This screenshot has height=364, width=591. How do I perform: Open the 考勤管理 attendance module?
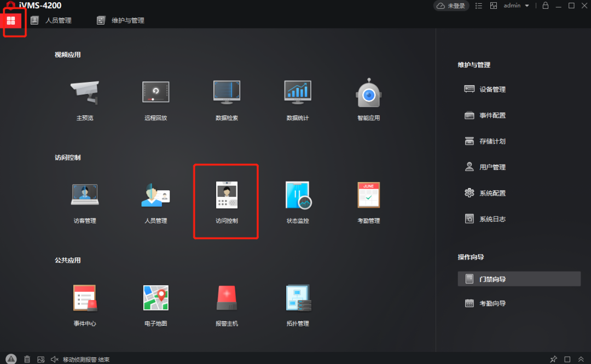(368, 201)
